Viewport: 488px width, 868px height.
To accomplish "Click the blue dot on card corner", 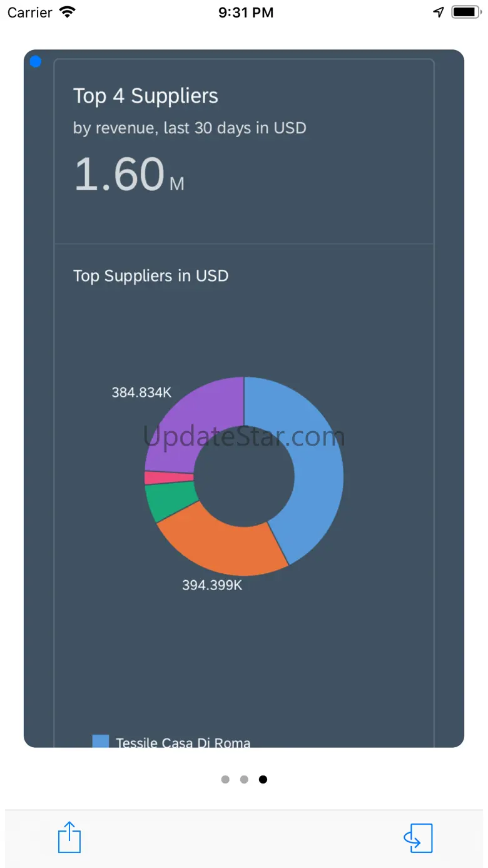I will pos(36,61).
